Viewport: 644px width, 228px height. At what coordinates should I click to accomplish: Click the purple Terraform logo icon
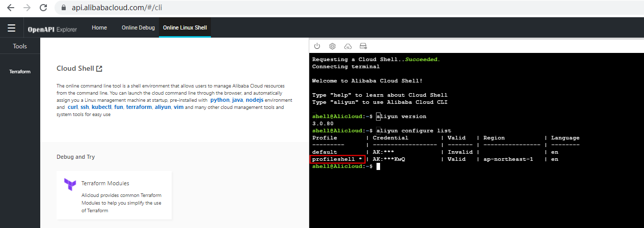70,184
